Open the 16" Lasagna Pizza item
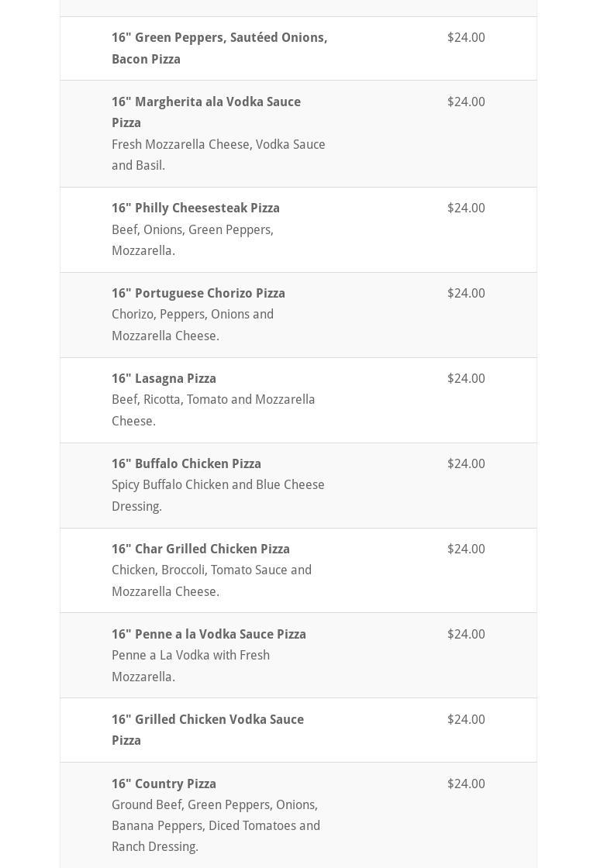 tap(164, 379)
